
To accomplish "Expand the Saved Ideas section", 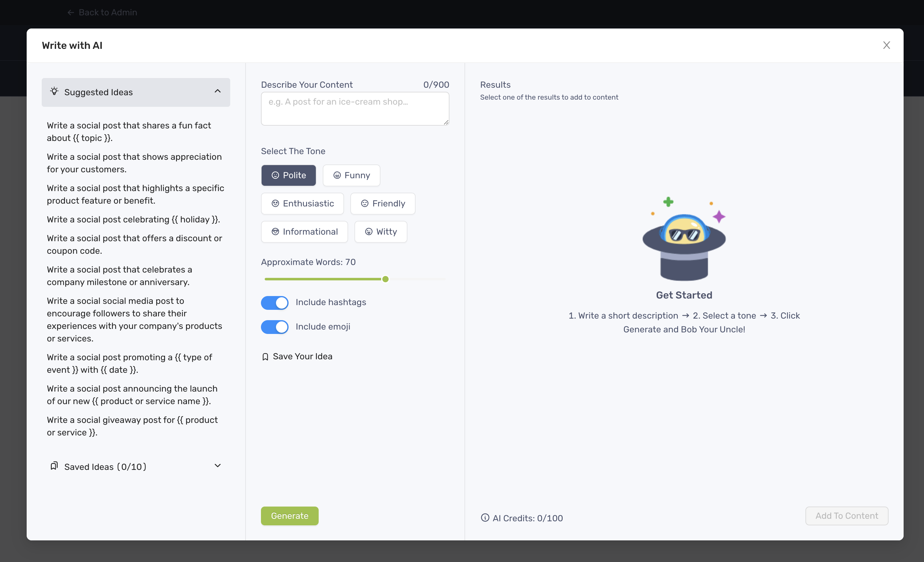I will (x=217, y=466).
